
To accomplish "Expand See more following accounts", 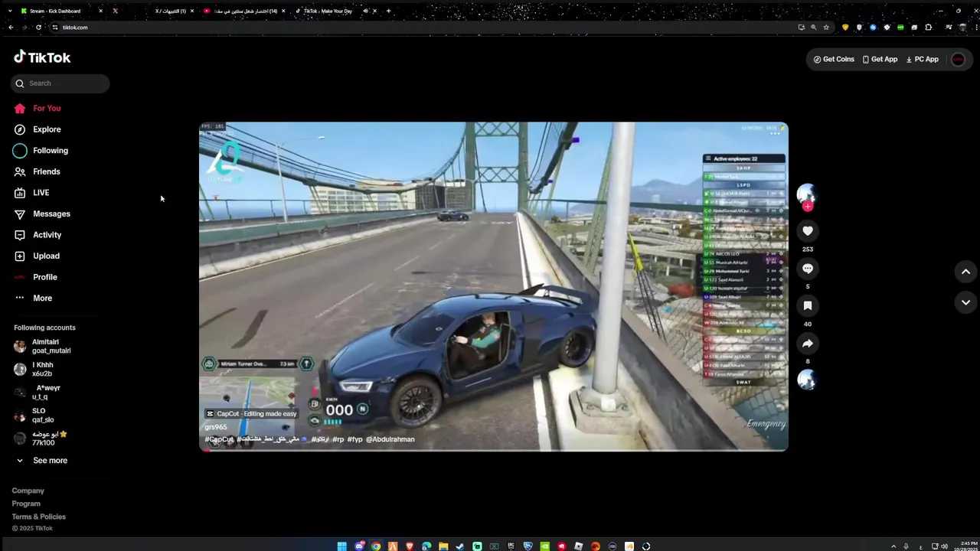I will (x=50, y=461).
